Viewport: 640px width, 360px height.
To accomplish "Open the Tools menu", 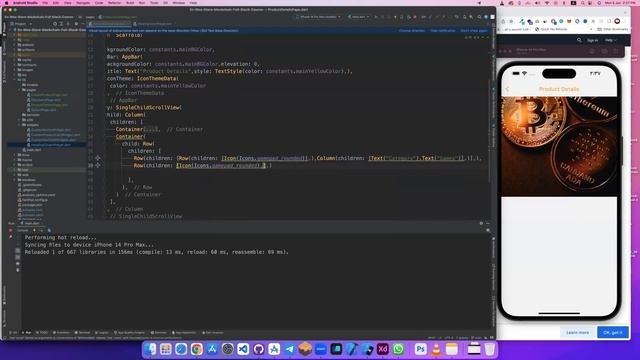I will pyautogui.click(x=154, y=3).
